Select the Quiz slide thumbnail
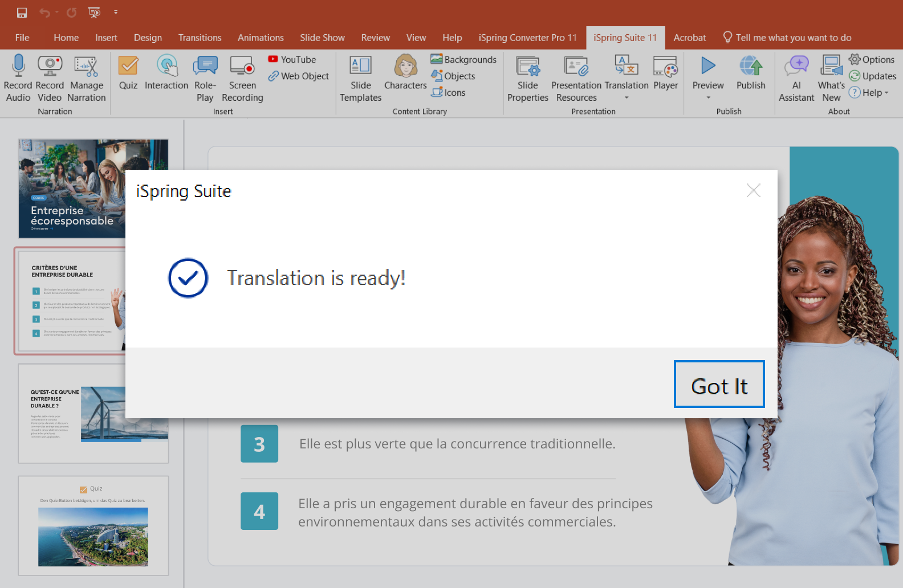The width and height of the screenshot is (903, 588). point(93,526)
